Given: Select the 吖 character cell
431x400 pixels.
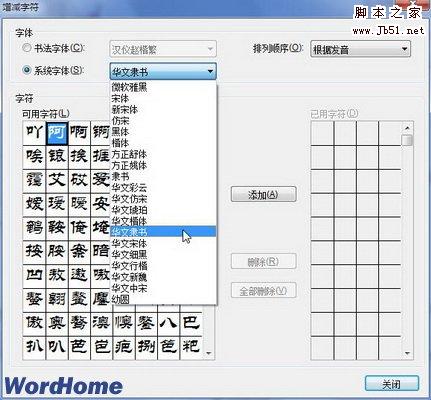Looking at the screenshot, I should click(34, 133).
